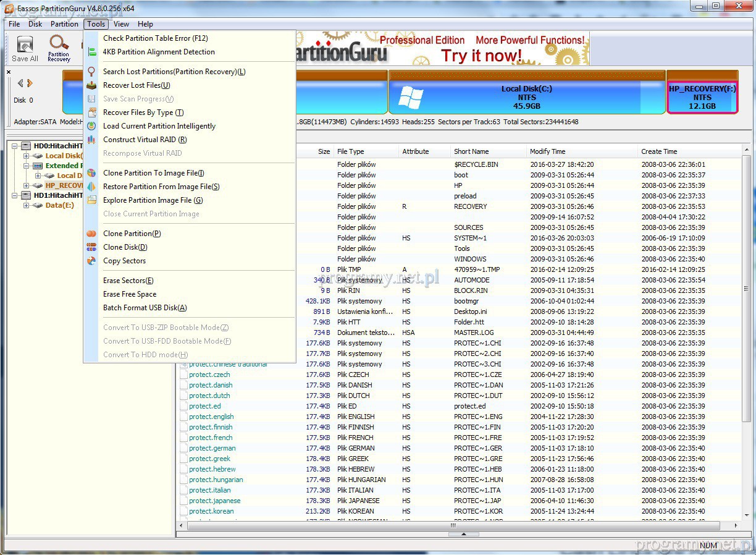Click the Copy Sectors icon in menu
Image resolution: width=756 pixels, height=555 pixels.
[91, 261]
